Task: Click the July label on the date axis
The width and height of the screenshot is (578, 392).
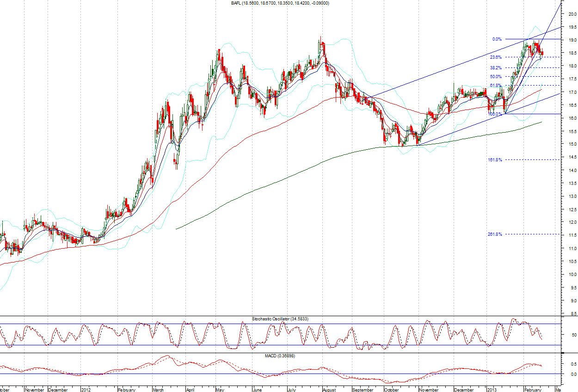Action: (293, 390)
